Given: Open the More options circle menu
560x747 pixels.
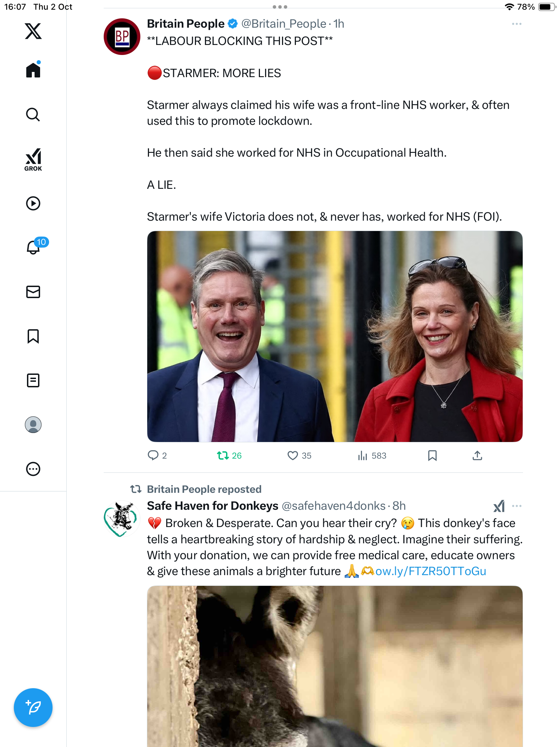Looking at the screenshot, I should coord(33,469).
